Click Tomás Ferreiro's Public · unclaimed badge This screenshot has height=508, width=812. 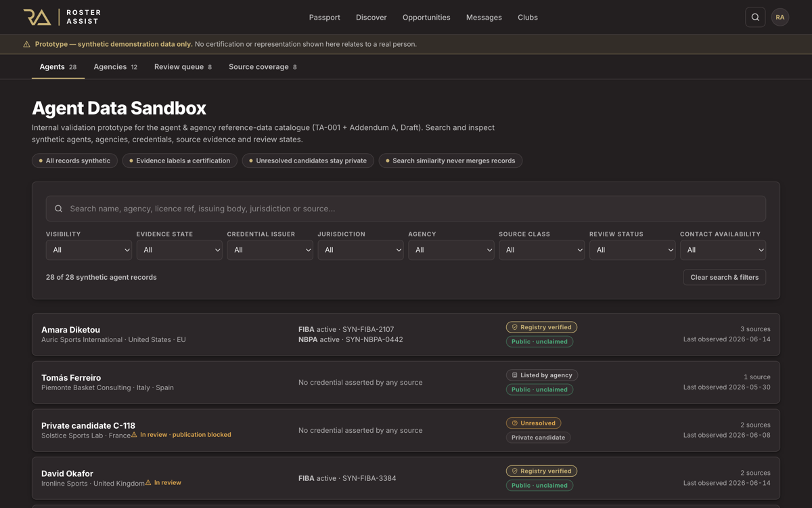[539, 389]
